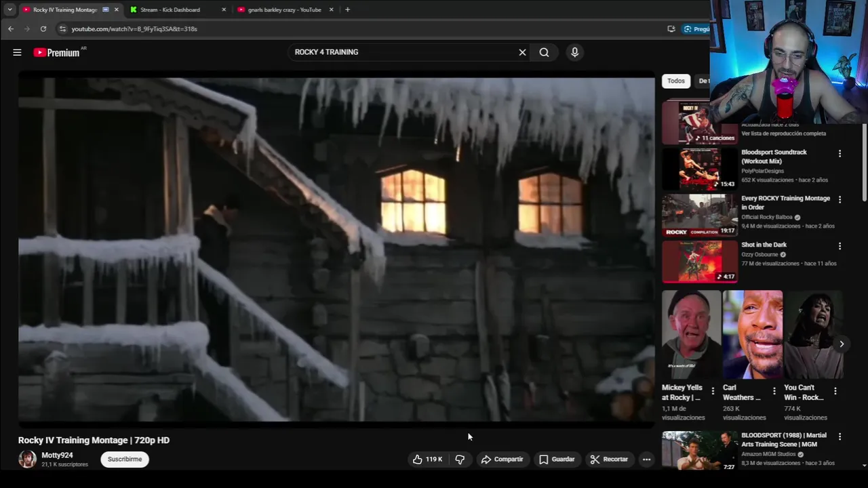868x488 pixels.
Task: Click the Compartir share button
Action: [x=502, y=460]
